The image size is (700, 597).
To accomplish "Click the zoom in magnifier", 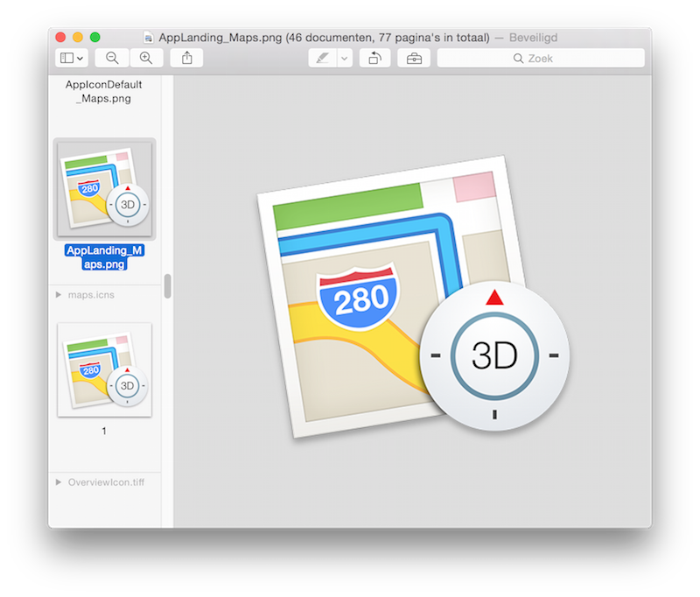I will tap(146, 58).
